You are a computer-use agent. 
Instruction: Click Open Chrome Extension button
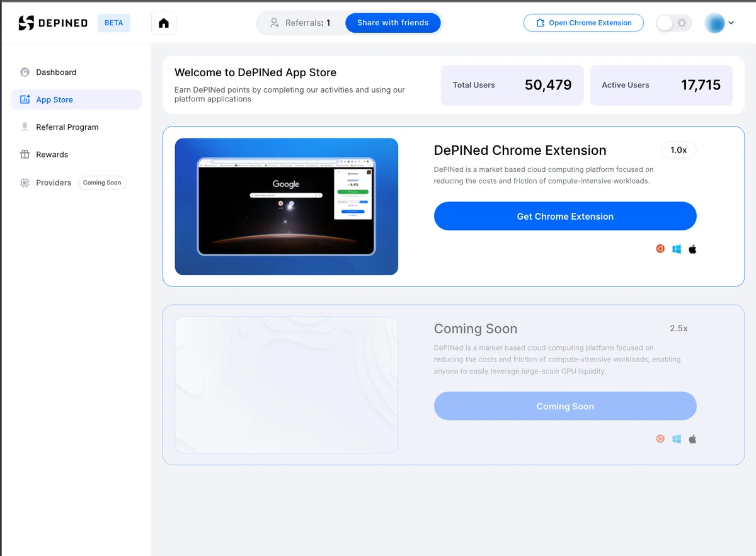(x=583, y=23)
